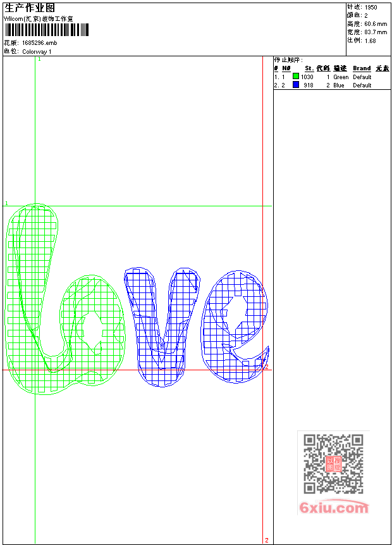Select the blue letter "e" embroidery object
The image size is (392, 545).
[235, 327]
